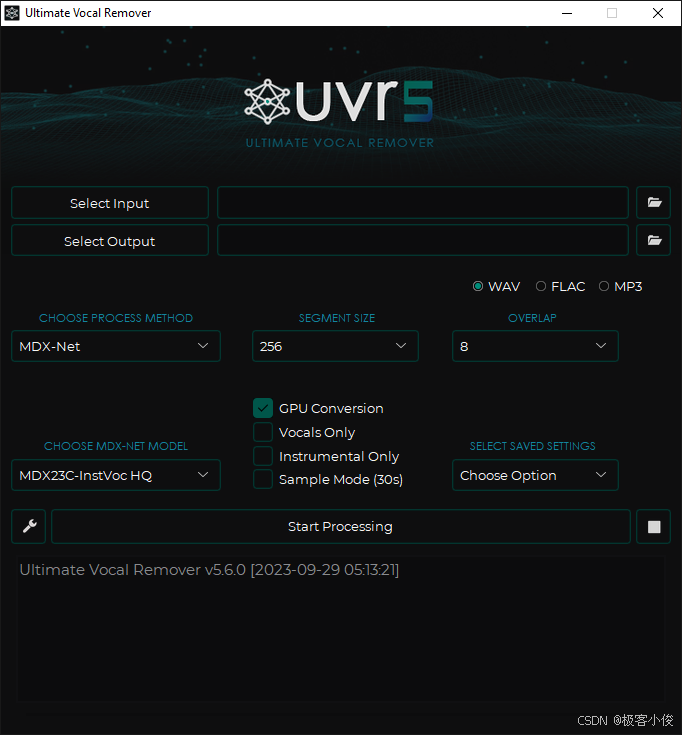Click the Select Input button
The width and height of the screenshot is (682, 735).
110,202
